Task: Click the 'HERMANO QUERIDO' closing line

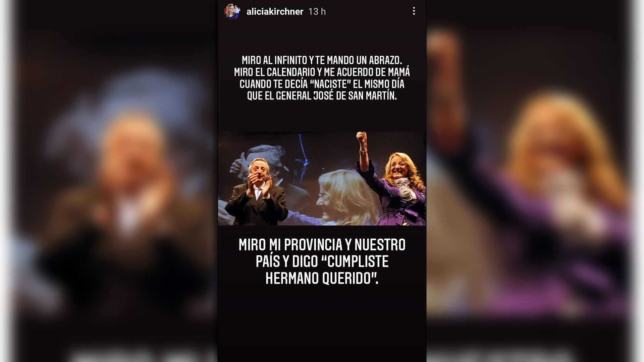Action: tap(322, 279)
